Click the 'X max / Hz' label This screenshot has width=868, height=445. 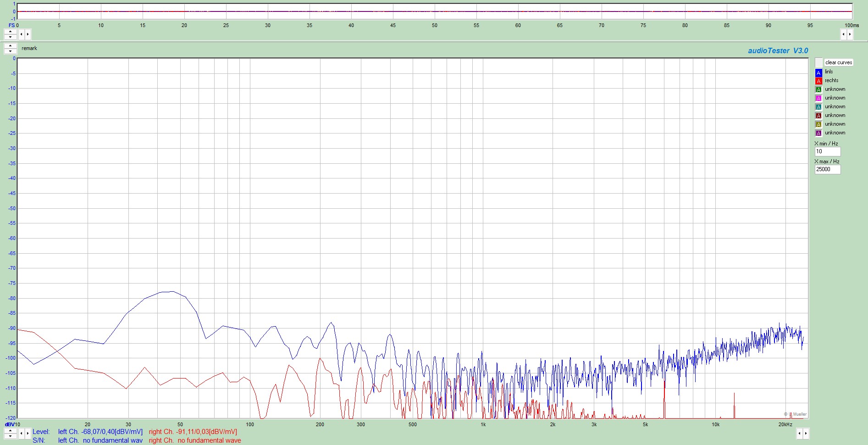point(827,161)
